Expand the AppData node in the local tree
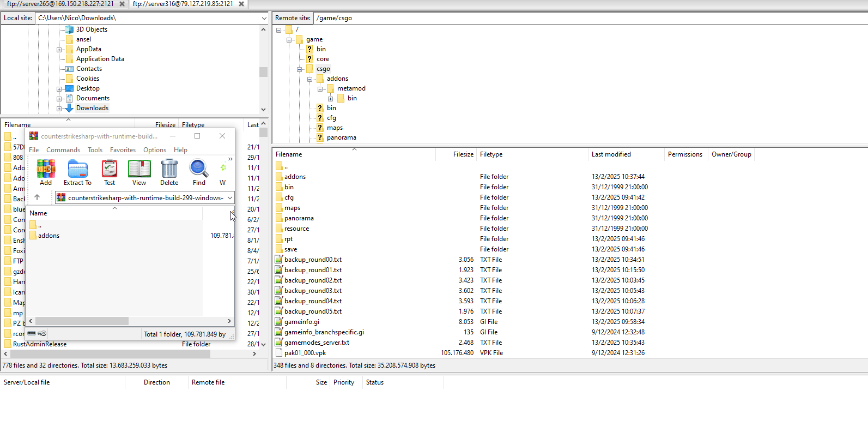Screen dimensions: 868x426 [59, 50]
